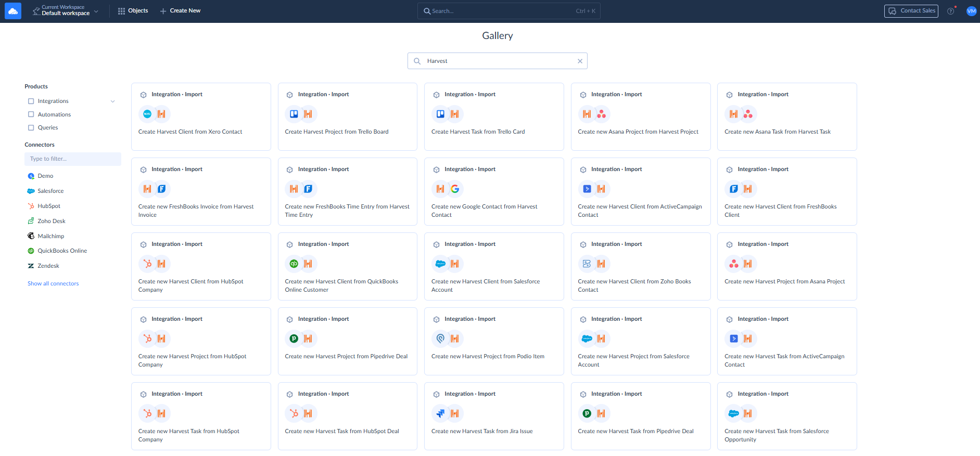Viewport: 980px width, 456px height.
Task: Tick the Queries product checkbox
Action: (31, 128)
